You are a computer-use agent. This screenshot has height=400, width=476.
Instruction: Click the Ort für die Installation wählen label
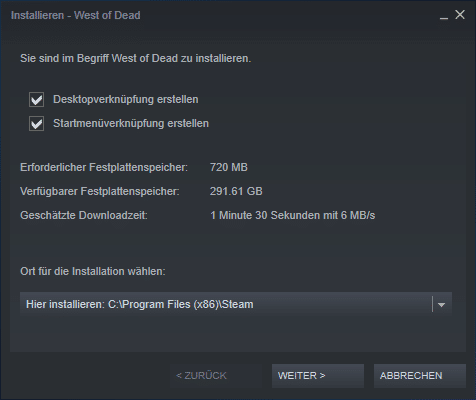(x=93, y=271)
